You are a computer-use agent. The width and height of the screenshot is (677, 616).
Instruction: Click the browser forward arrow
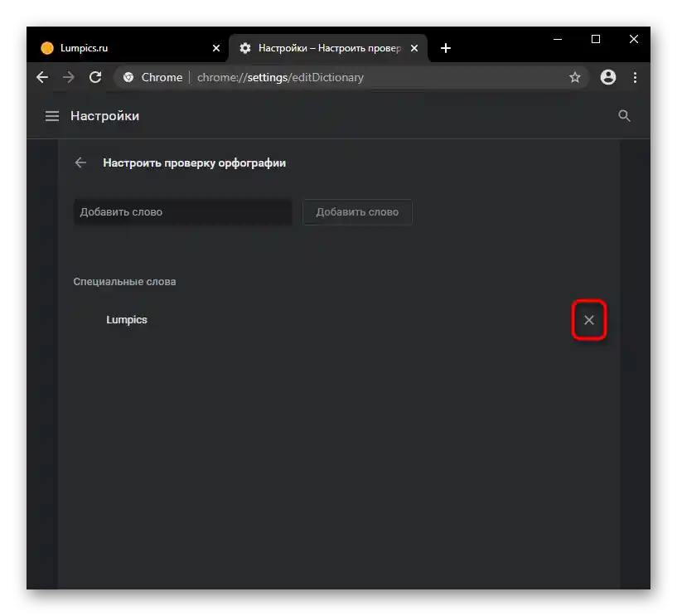tap(69, 77)
